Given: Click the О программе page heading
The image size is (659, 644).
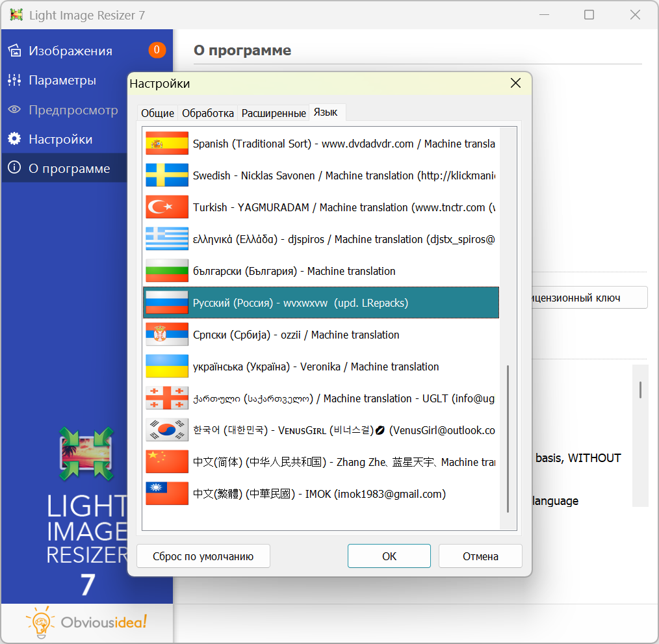Looking at the screenshot, I should 242,50.
